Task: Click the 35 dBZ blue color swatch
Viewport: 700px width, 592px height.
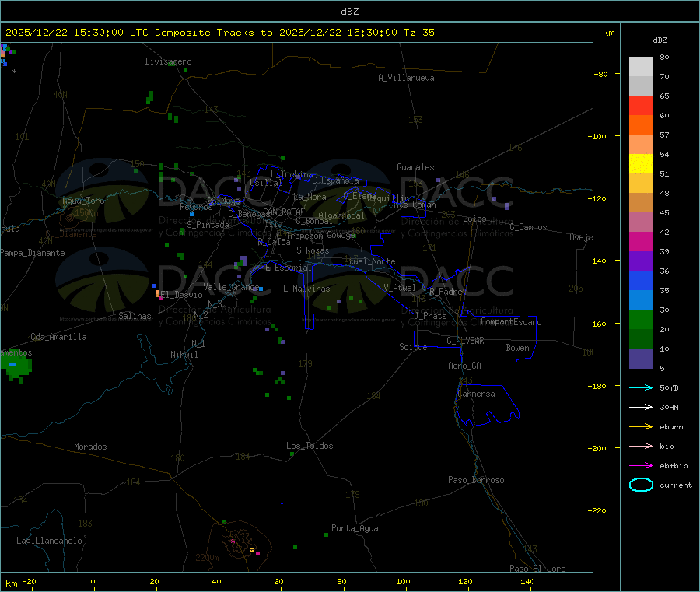Action: (641, 280)
